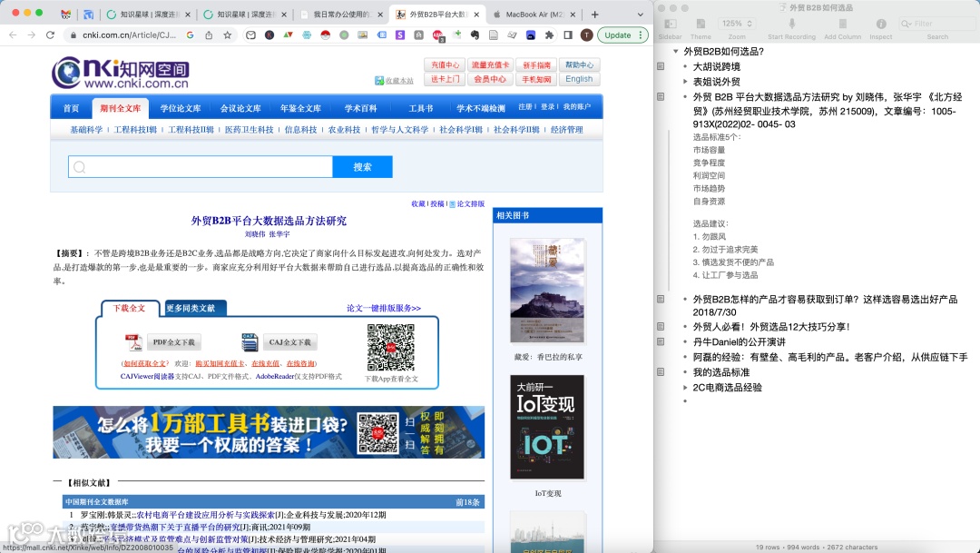Viewport: 980px width, 553px height.
Task: Open the Google icon in the address bar
Action: click(x=190, y=35)
